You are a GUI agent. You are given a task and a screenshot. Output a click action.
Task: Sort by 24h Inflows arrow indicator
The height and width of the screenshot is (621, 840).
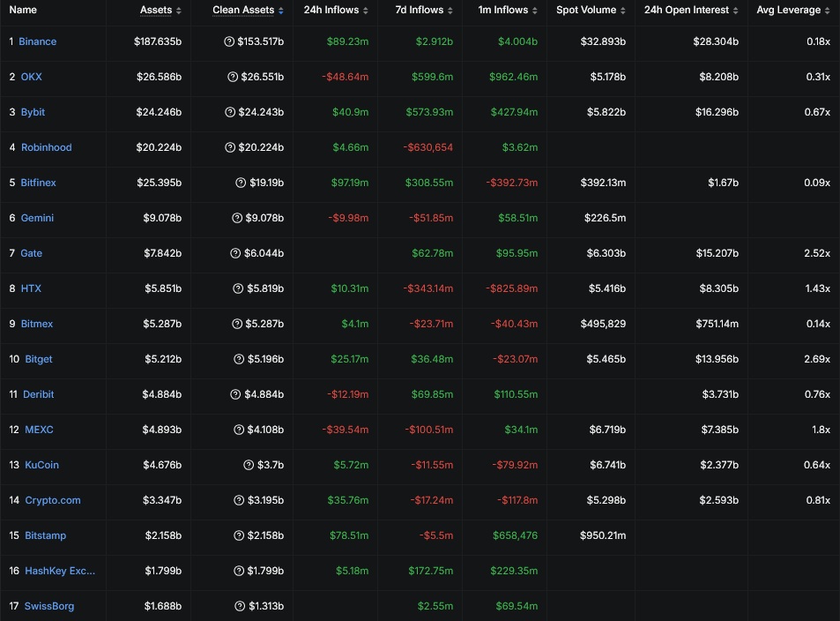366,11
